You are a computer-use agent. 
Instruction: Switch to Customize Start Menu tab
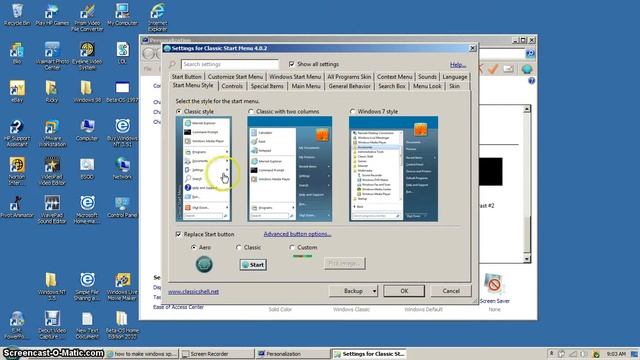235,77
